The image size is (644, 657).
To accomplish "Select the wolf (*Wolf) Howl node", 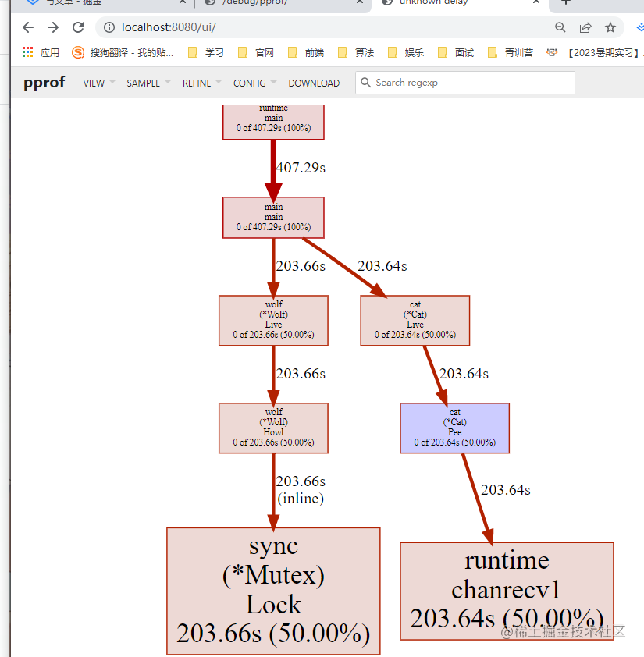I will pos(273,428).
